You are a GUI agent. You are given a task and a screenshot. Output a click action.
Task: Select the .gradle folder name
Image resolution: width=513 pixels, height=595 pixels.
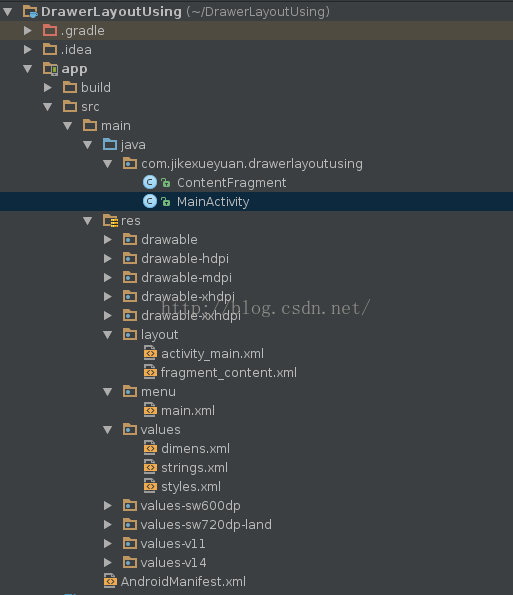point(82,31)
